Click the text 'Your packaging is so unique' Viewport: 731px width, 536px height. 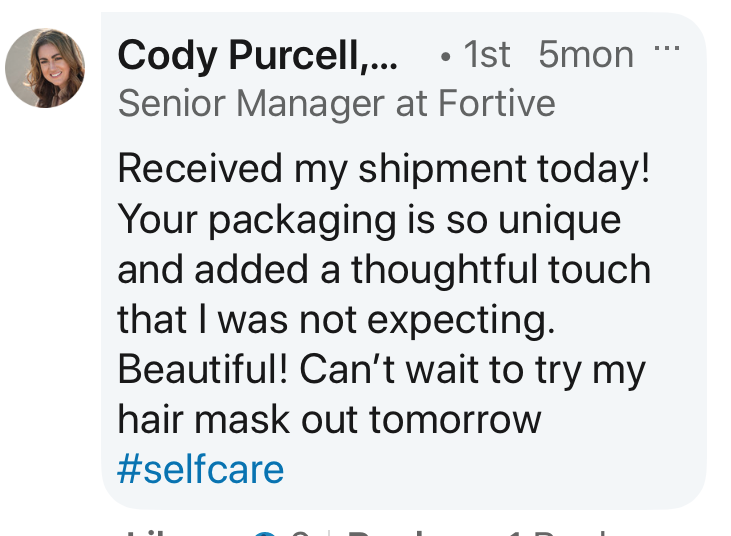[x=369, y=219]
